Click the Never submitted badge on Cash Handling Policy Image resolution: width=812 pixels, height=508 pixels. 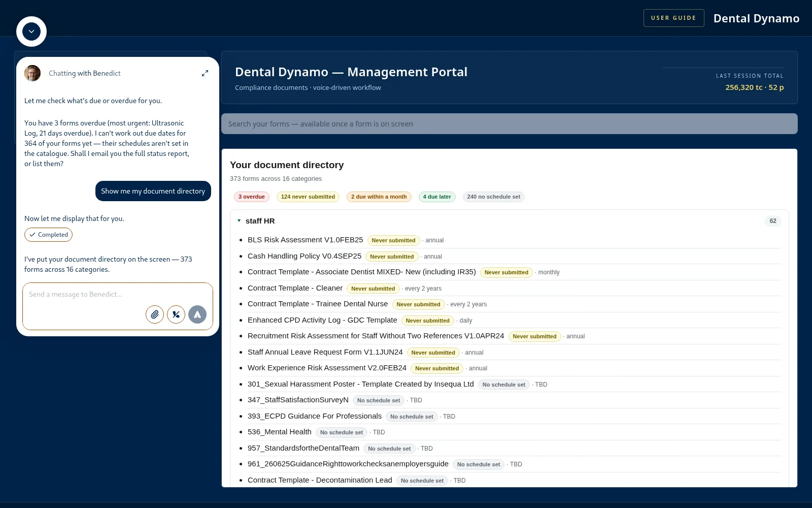pos(392,257)
